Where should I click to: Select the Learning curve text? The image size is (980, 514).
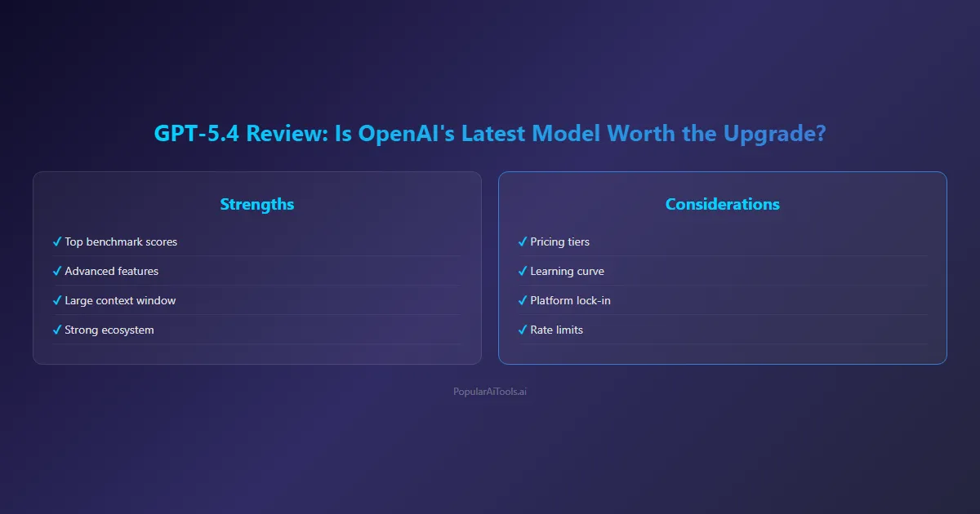coord(567,271)
